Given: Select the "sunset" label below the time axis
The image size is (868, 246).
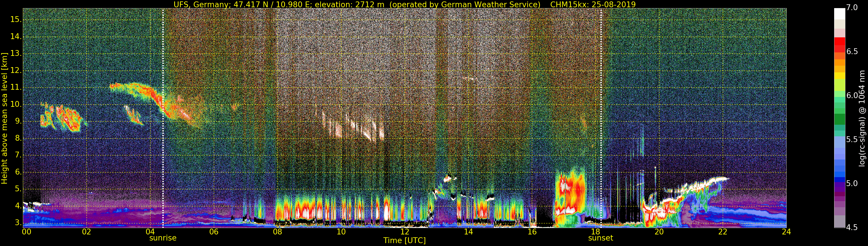Looking at the screenshot, I should [x=600, y=238].
